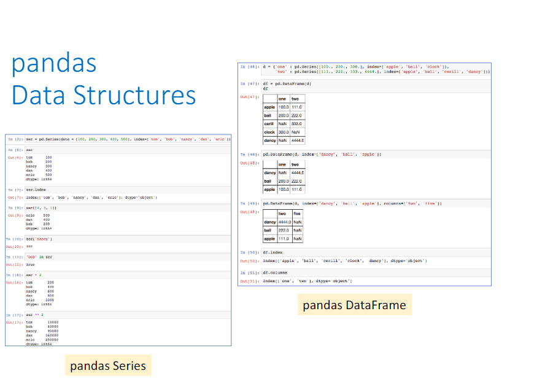Click the '333.0' cell in Out[47] table

297,123
